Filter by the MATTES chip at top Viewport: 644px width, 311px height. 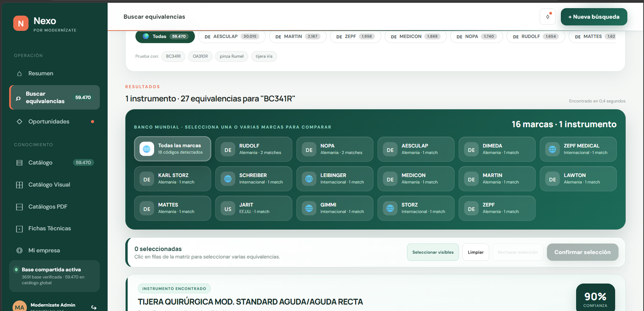pos(592,36)
